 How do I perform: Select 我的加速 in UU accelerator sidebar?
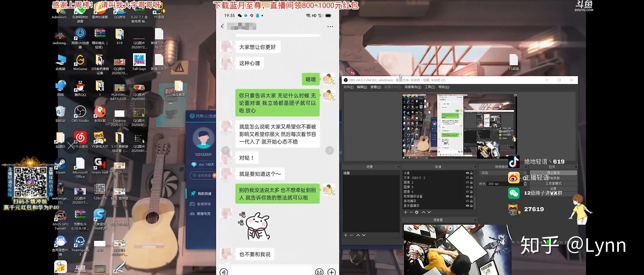click(x=201, y=194)
